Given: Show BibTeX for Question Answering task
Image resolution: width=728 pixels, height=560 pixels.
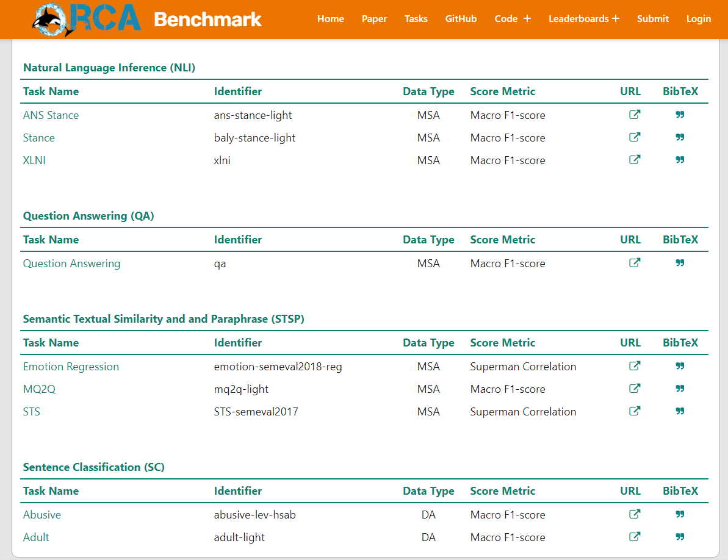Looking at the screenshot, I should tap(680, 262).
